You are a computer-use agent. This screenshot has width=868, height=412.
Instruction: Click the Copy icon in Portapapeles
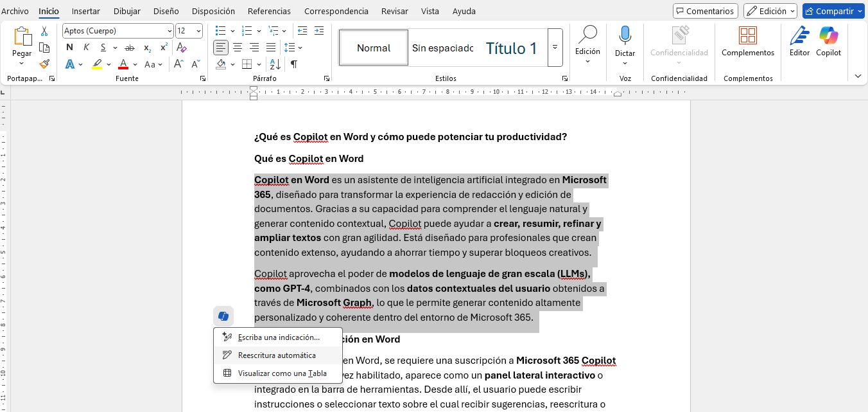(44, 48)
